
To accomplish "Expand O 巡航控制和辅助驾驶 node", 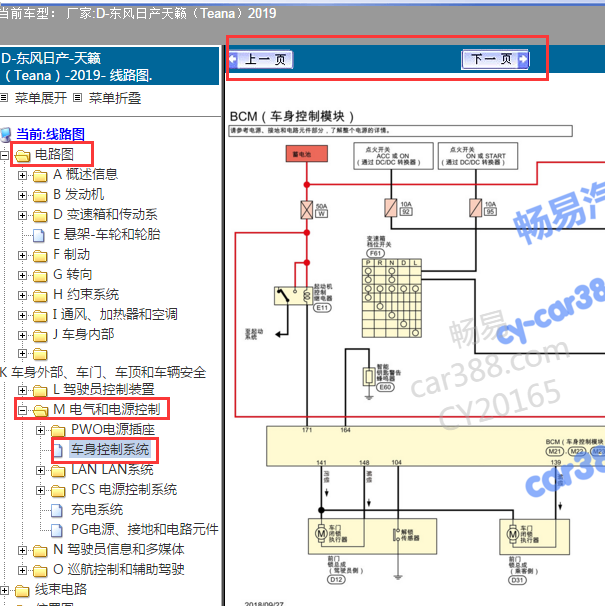I will [x=22, y=570].
